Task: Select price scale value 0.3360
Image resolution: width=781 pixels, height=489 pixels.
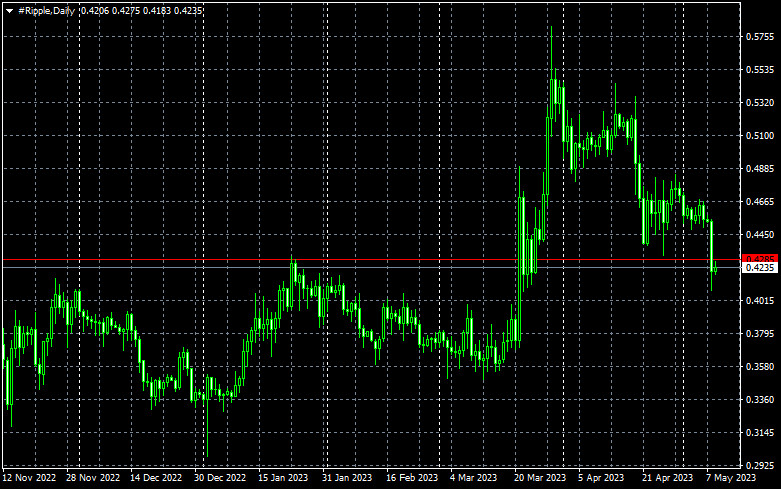Action: [x=760, y=400]
